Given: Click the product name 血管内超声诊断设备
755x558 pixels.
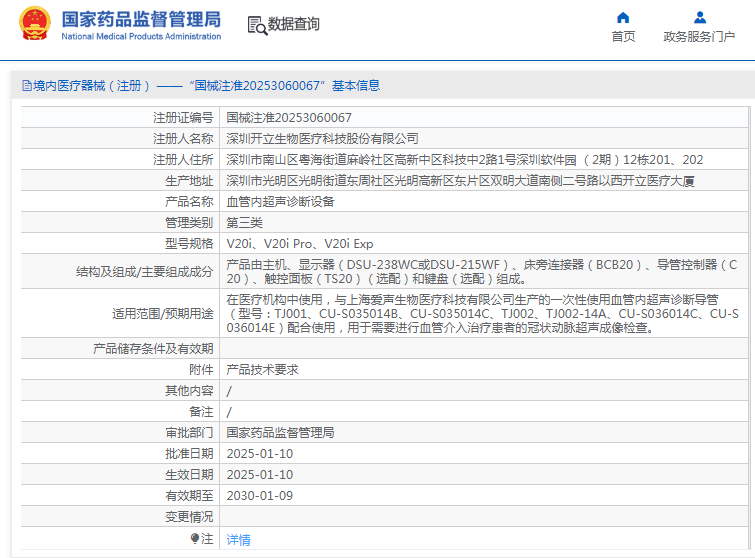Looking at the screenshot, I should pos(280,201).
